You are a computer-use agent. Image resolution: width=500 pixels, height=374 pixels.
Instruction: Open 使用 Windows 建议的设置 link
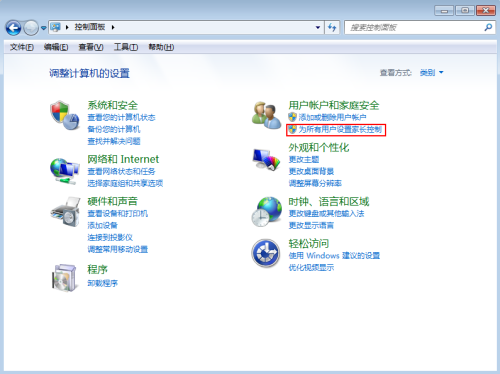334,255
